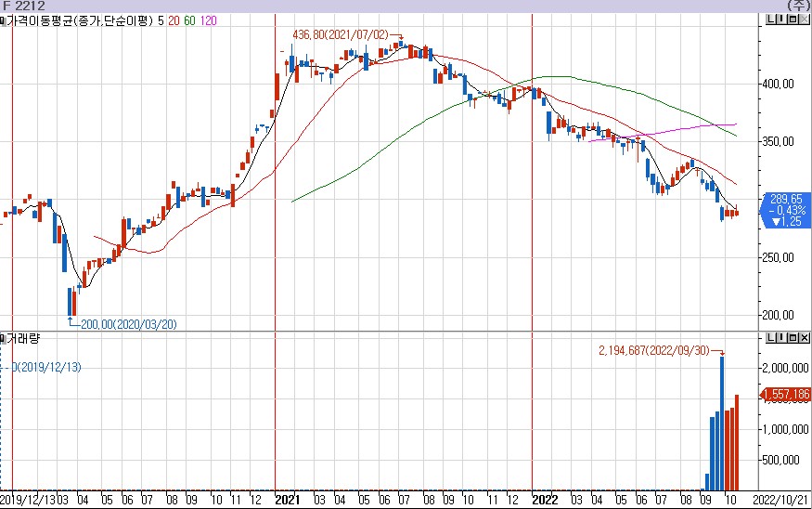Click the 200,00(2020/03/20) low price annotation
The image size is (812, 509).
pos(129,324)
